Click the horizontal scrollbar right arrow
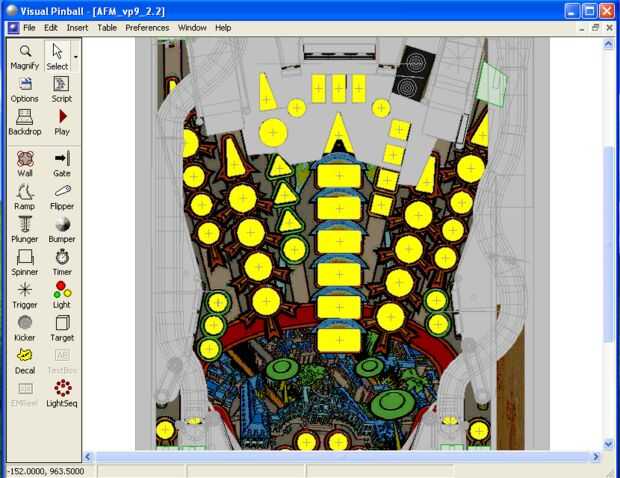 pos(596,457)
